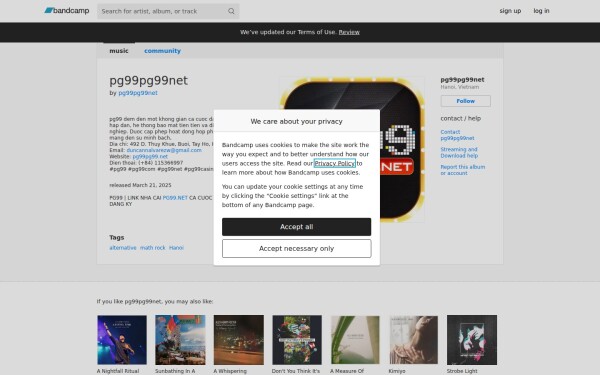Switch to the community tab
The height and width of the screenshot is (375, 600).
click(x=162, y=51)
